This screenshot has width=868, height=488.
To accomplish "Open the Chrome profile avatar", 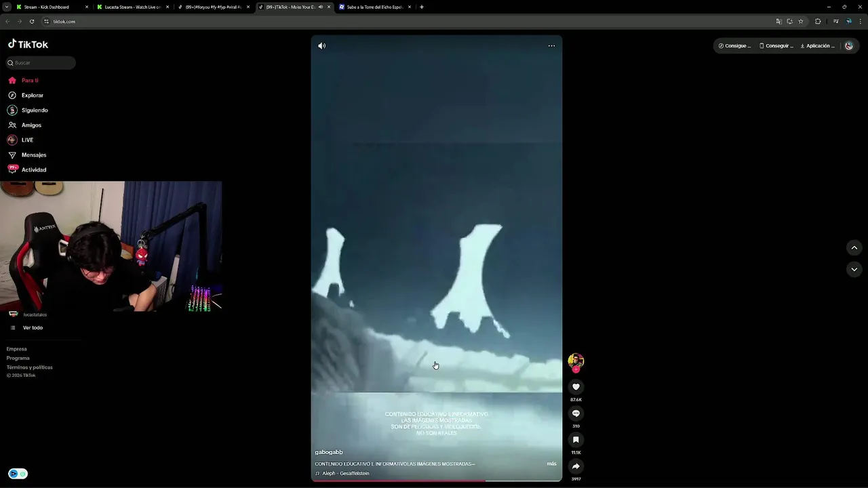I will click(848, 22).
